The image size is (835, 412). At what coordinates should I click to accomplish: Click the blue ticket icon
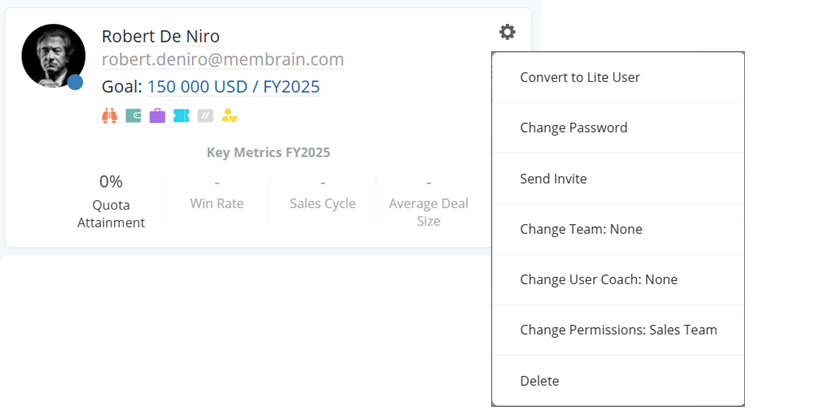coord(181,116)
